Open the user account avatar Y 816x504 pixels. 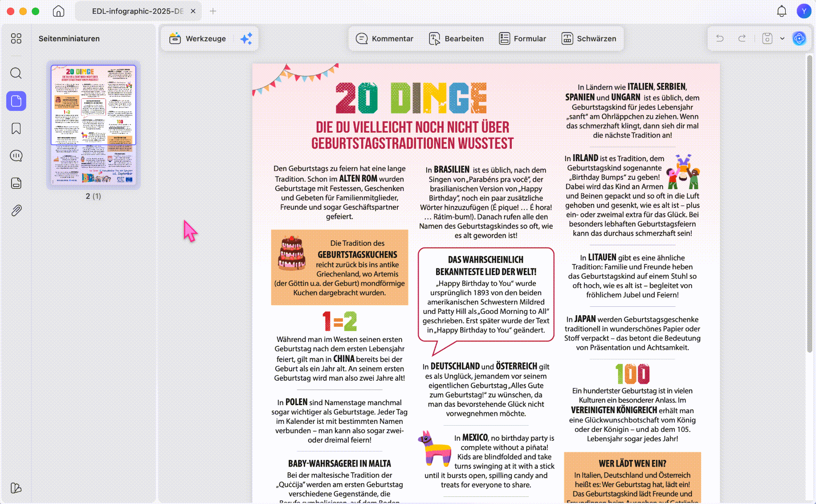pyautogui.click(x=804, y=11)
